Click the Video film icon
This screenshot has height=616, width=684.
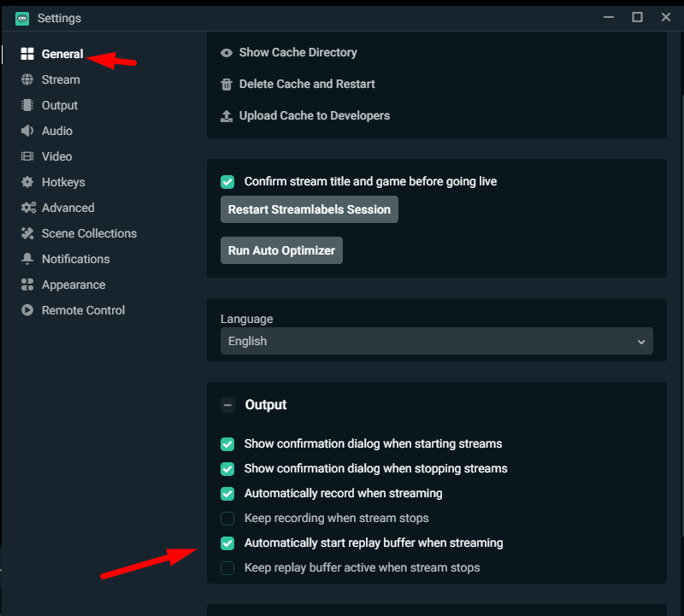click(x=27, y=156)
